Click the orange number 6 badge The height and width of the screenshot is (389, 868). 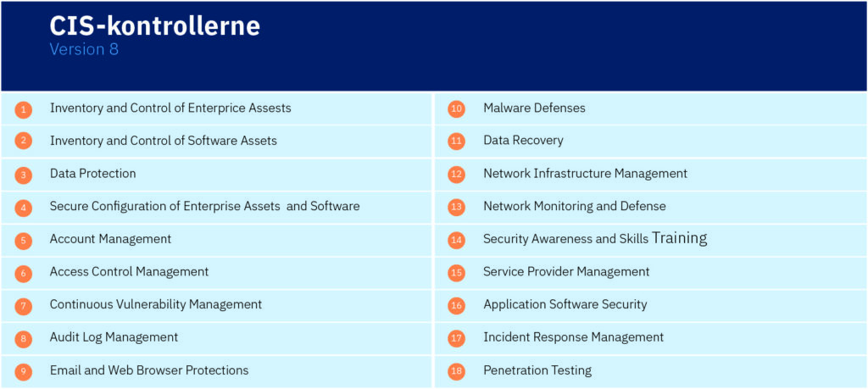(23, 273)
